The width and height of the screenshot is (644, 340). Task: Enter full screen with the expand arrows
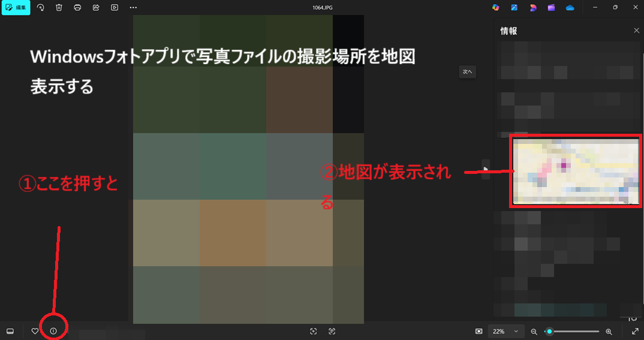click(635, 332)
